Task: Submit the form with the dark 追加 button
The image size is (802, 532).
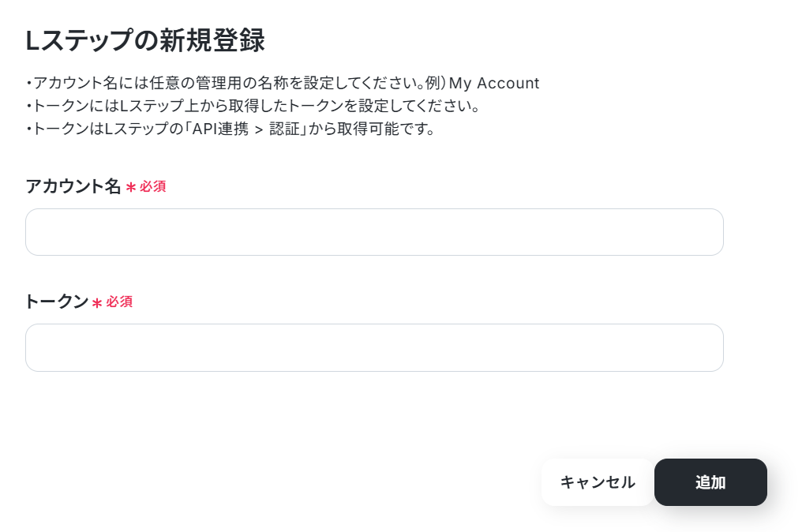Action: (x=710, y=481)
